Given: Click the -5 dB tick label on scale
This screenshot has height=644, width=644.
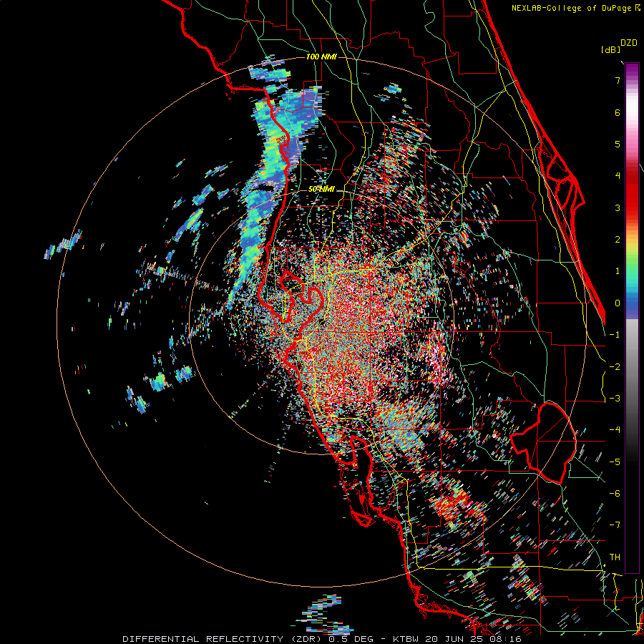Looking at the screenshot, I should [x=615, y=462].
